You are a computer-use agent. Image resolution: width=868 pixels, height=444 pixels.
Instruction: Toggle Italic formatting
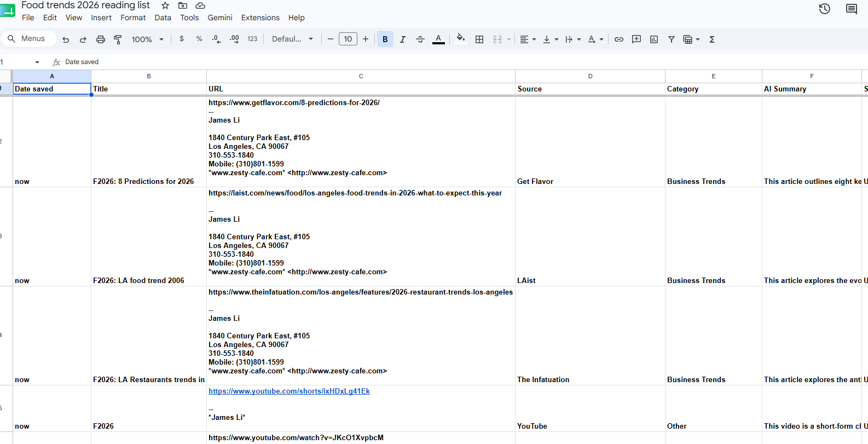[x=403, y=39]
